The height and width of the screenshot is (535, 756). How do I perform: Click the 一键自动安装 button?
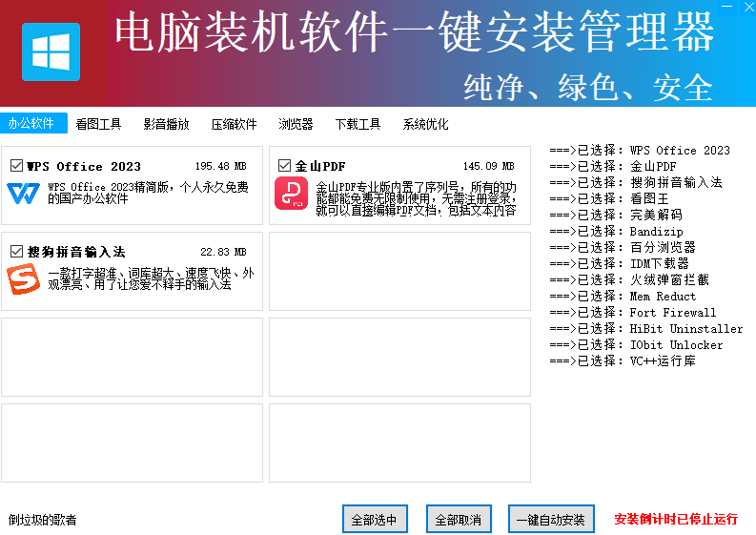(551, 520)
